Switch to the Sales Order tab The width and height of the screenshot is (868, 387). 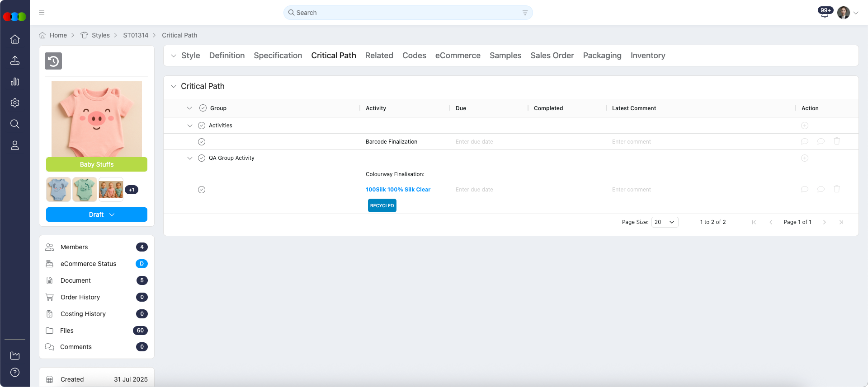pos(552,56)
